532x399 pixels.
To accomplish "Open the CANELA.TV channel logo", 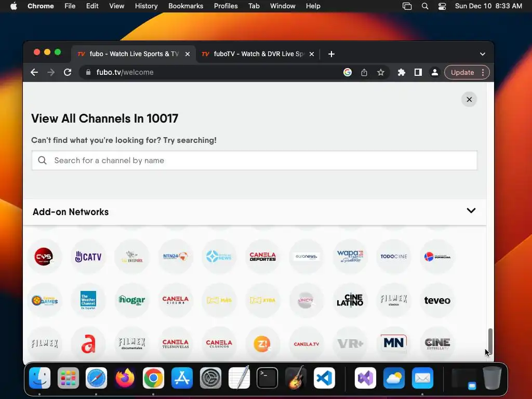I will pos(307,344).
